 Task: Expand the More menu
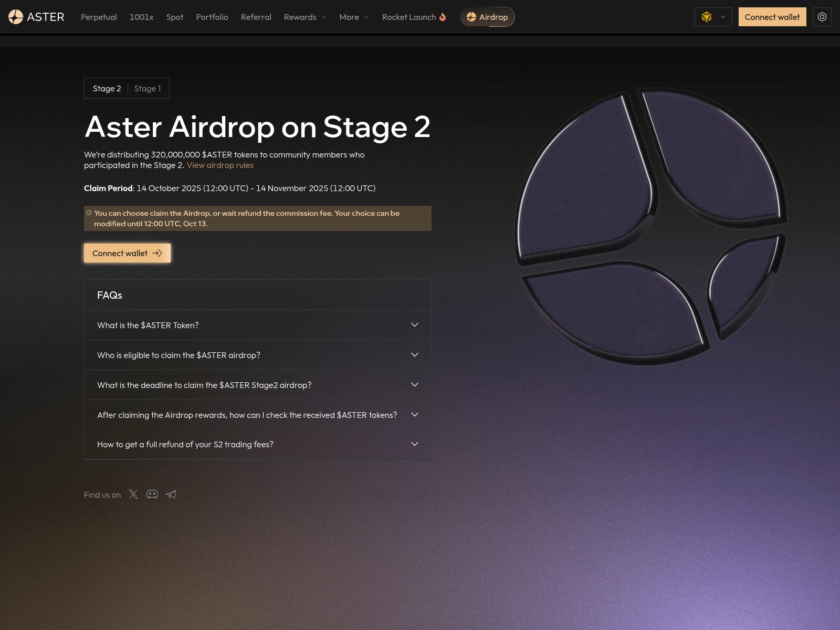pyautogui.click(x=354, y=17)
